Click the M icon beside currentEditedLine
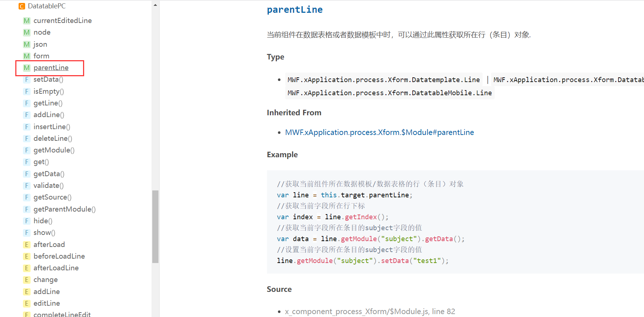 (27, 21)
